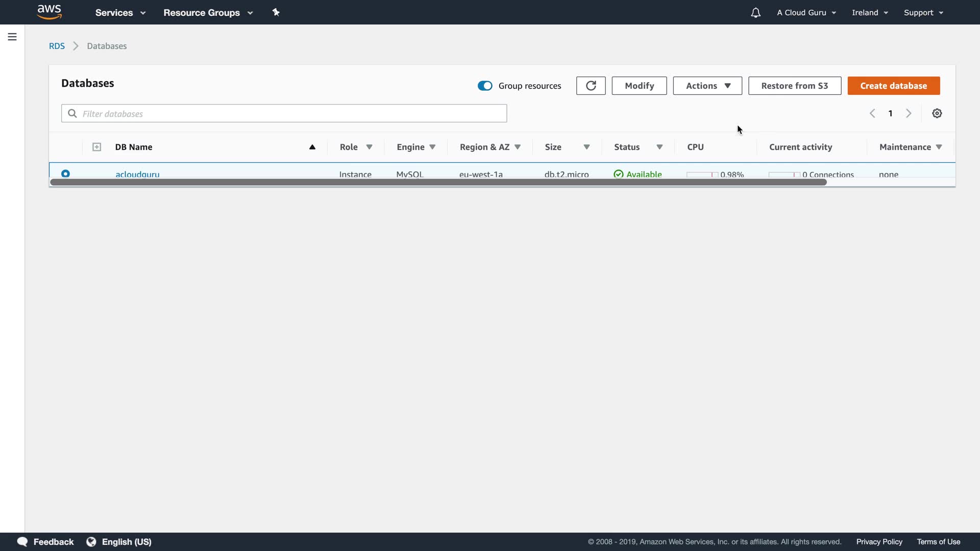Viewport: 980px width, 551px height.
Task: Click the refresh databases button
Action: (591, 86)
